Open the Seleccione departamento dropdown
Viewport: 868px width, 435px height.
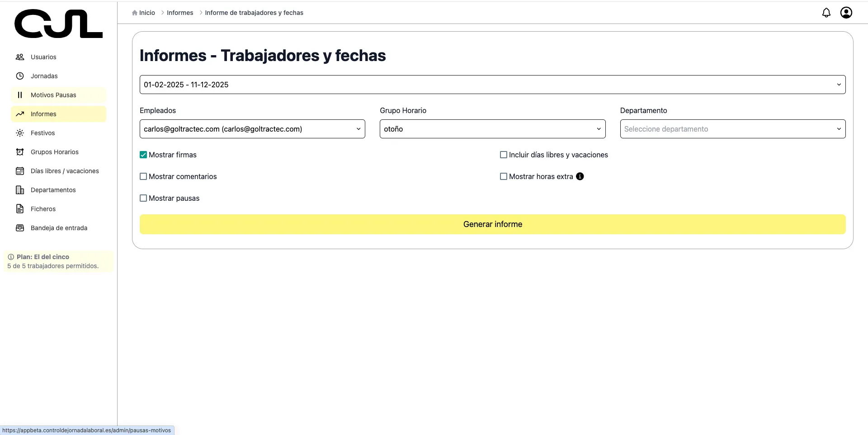[732, 129]
